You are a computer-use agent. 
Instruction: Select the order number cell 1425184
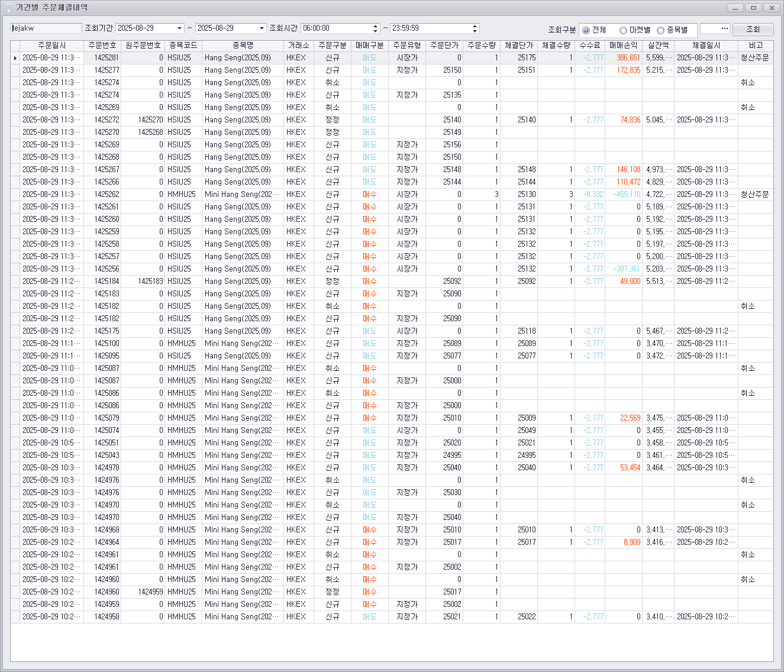(102, 282)
